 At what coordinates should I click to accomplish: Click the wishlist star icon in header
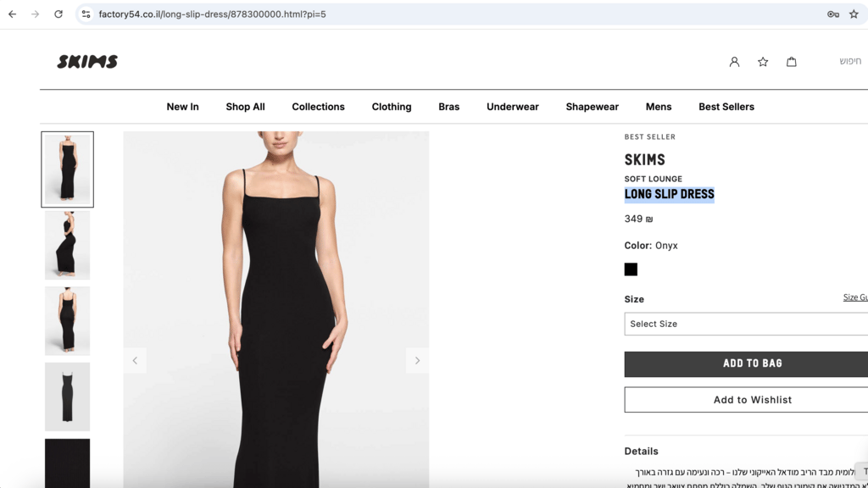pyautogui.click(x=763, y=62)
